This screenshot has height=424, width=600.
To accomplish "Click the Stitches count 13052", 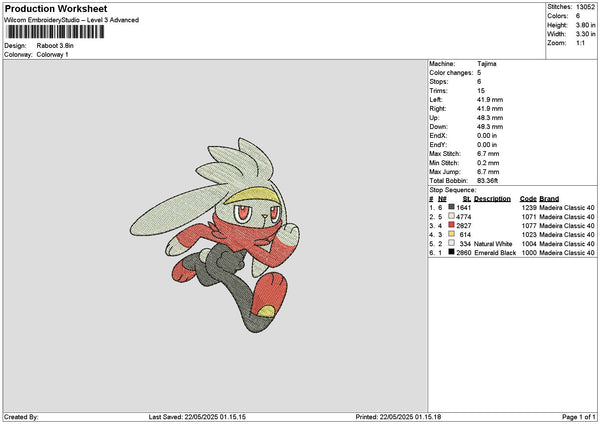I will [585, 7].
